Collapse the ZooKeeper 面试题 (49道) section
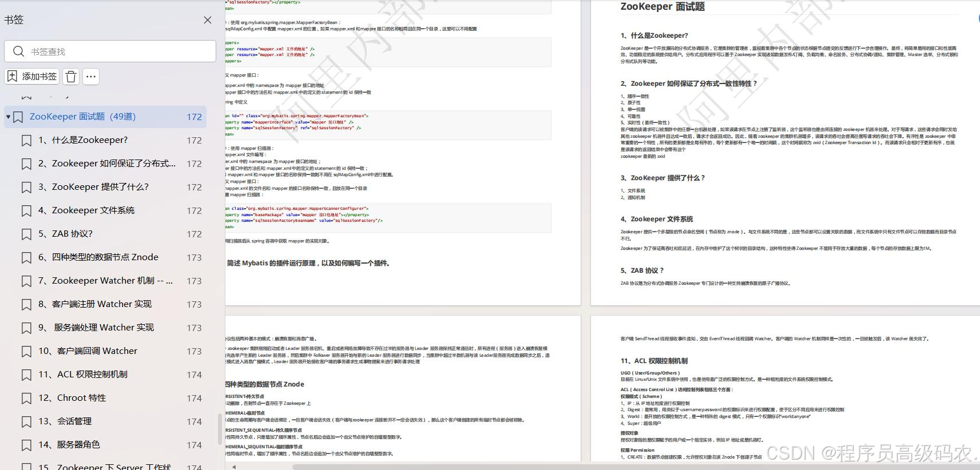This screenshot has width=980, height=470. point(8,117)
